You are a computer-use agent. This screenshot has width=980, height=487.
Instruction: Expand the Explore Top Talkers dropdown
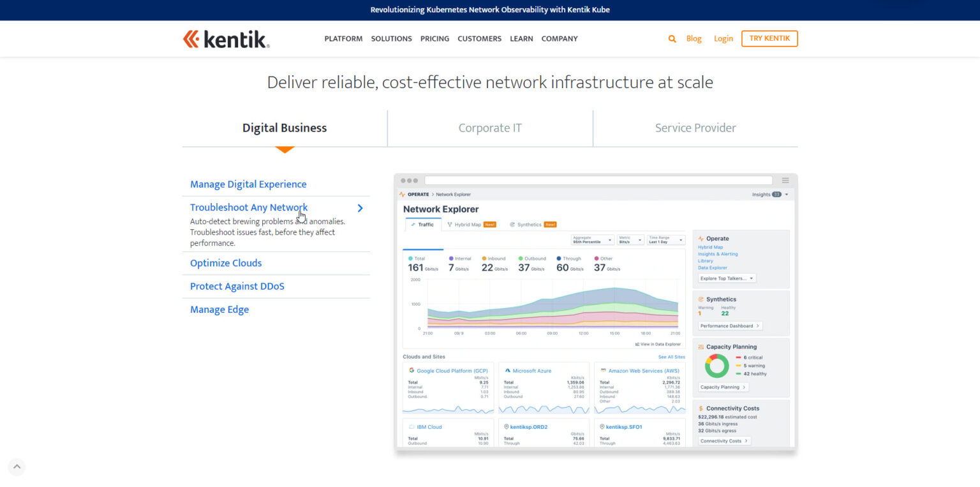(727, 278)
